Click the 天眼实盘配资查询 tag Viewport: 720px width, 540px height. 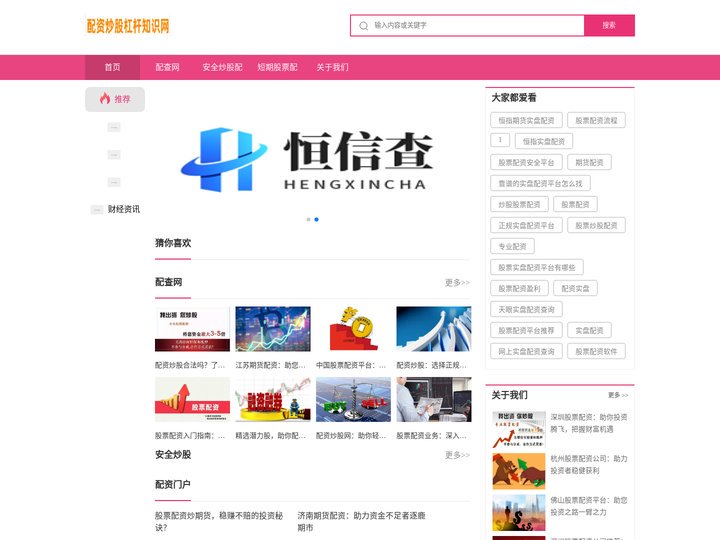pyautogui.click(x=526, y=309)
